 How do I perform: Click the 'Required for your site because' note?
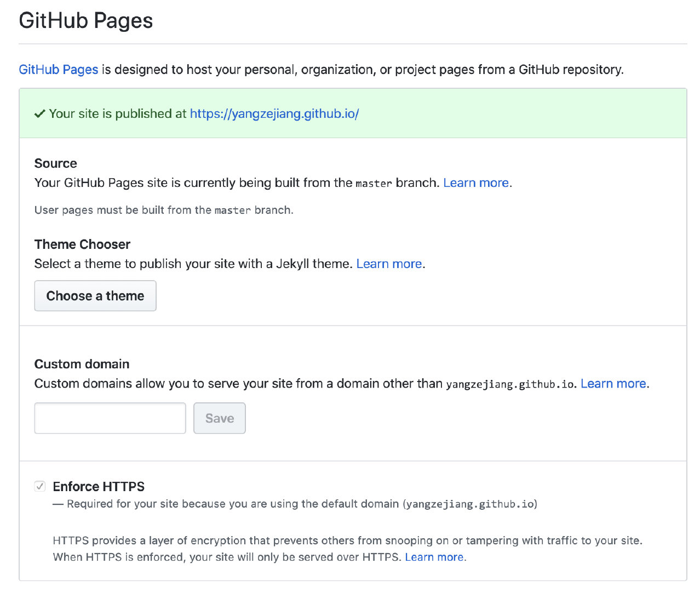coord(295,504)
